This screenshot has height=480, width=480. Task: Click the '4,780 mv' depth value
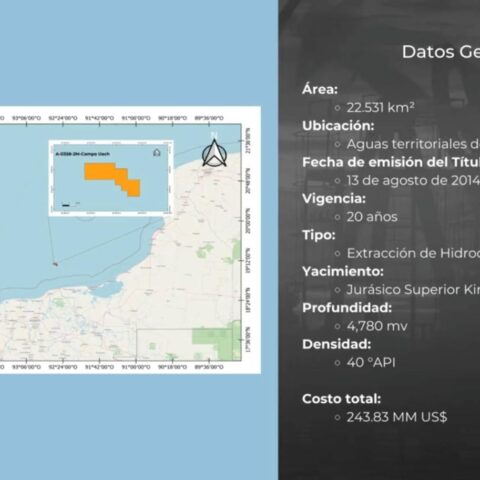(377, 326)
